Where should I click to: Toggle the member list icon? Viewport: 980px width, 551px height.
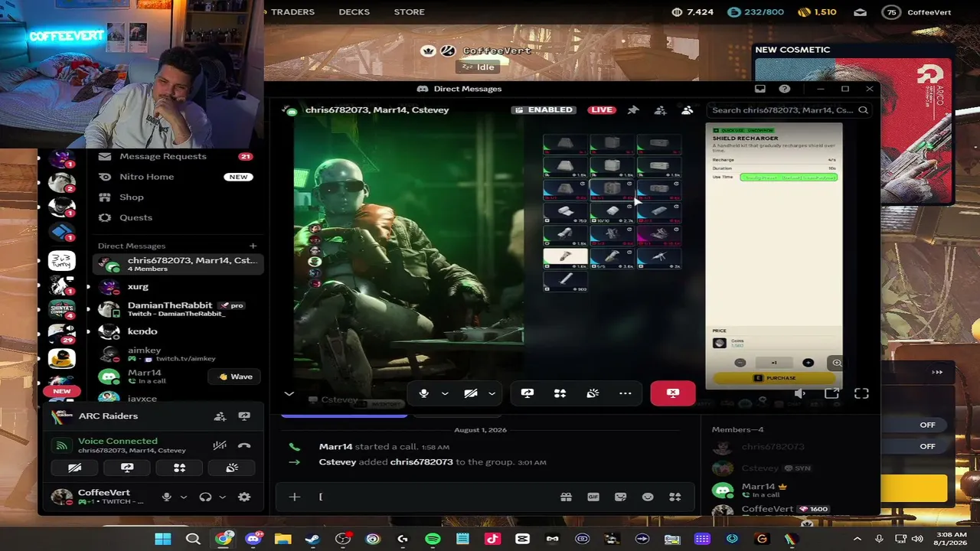pos(687,110)
